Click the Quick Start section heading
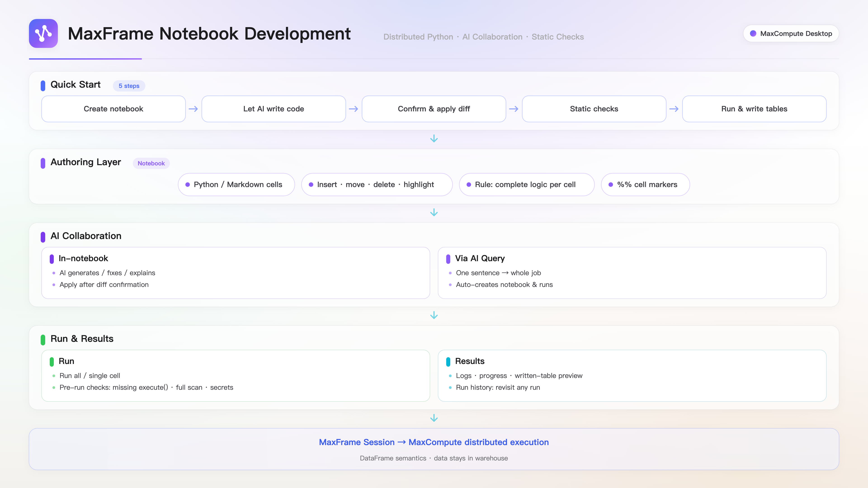Image resolution: width=868 pixels, height=488 pixels. click(x=75, y=84)
